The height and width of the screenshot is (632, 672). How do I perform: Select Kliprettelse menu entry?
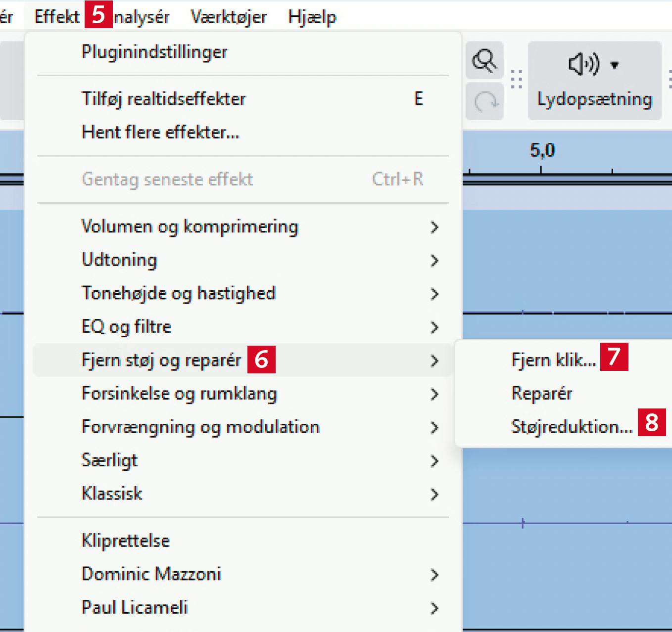126,541
